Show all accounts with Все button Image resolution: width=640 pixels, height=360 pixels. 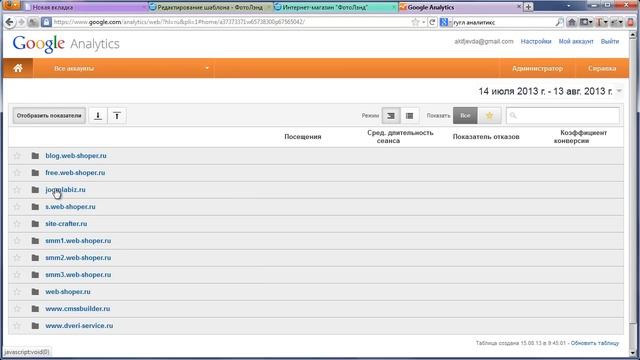tap(465, 116)
